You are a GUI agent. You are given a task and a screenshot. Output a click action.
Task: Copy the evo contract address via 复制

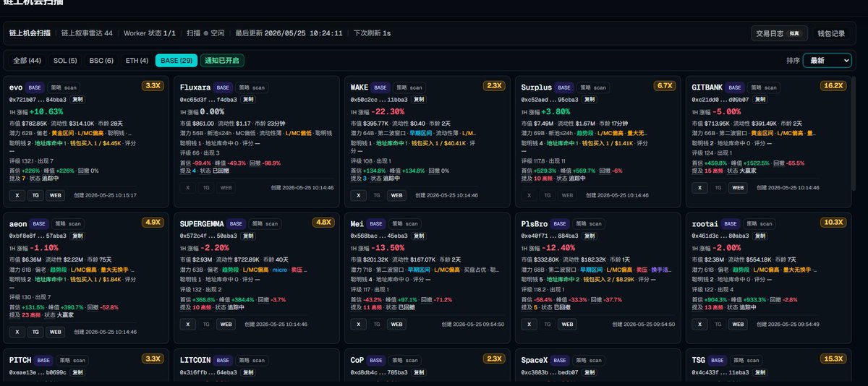coord(79,99)
